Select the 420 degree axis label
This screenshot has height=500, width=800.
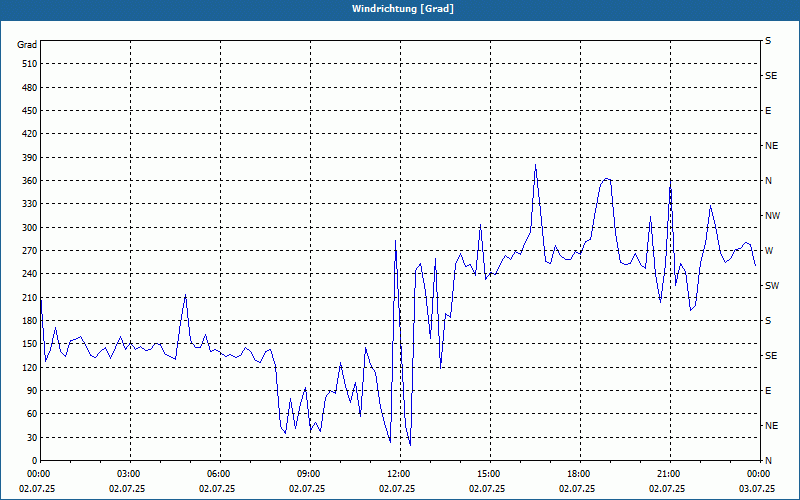(x=30, y=134)
